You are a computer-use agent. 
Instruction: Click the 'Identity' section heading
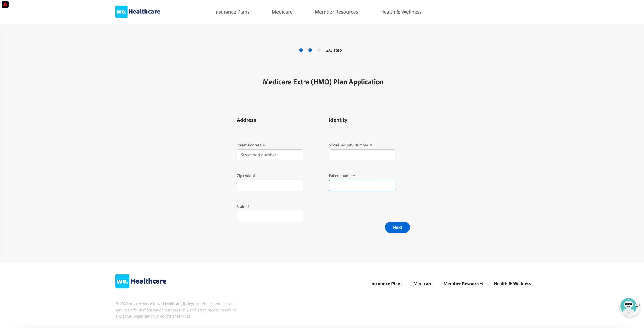click(338, 120)
